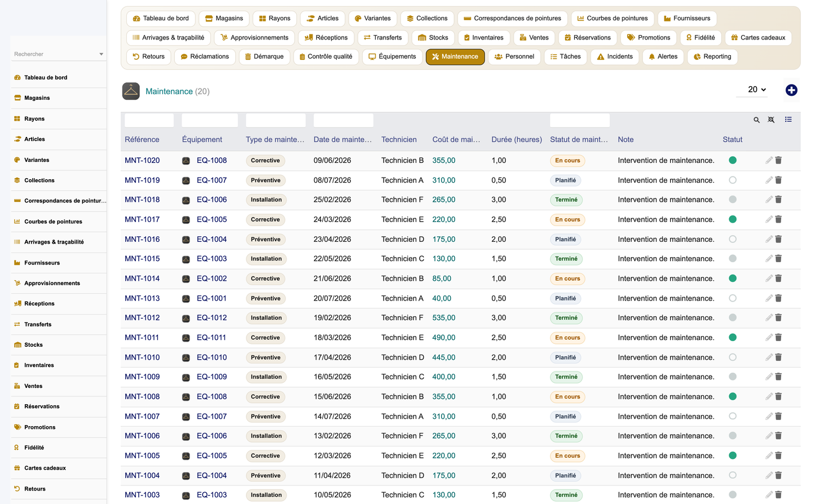Click the clear filters icon beside search
The width and height of the screenshot is (815, 504).
(771, 120)
